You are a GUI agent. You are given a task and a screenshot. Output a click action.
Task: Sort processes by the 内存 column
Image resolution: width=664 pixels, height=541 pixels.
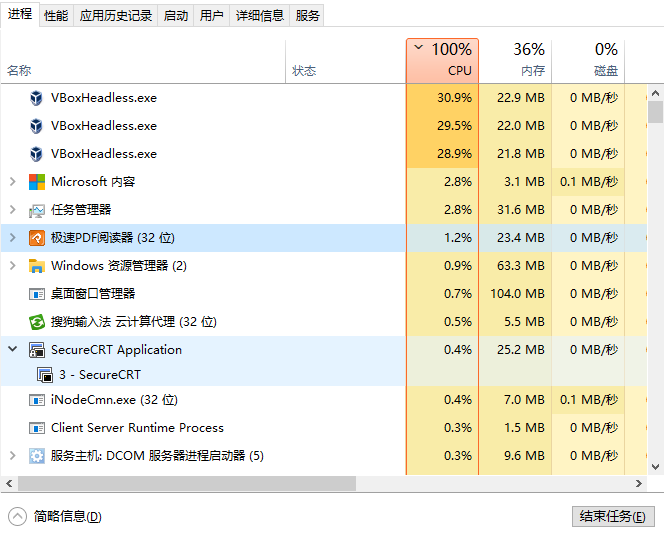[515, 60]
